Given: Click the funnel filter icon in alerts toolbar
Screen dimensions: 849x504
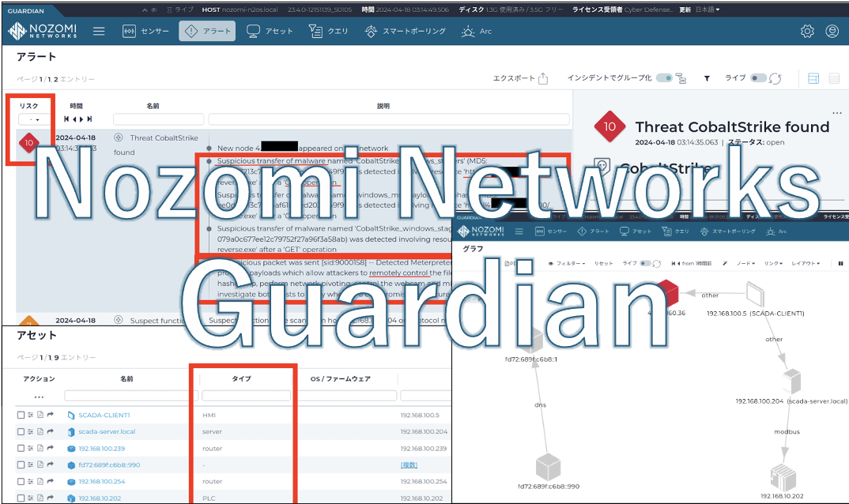Looking at the screenshot, I should [x=707, y=78].
